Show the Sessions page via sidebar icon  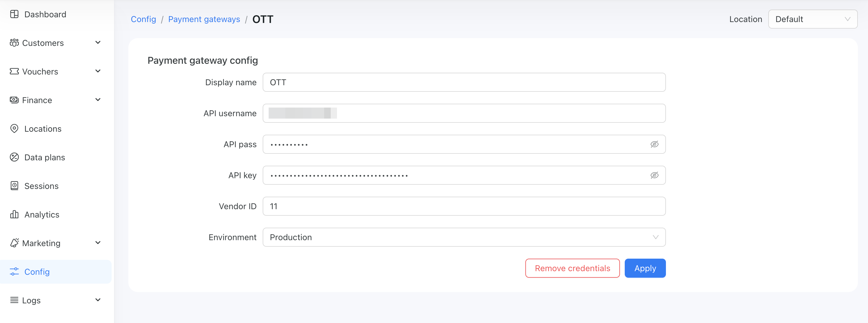14,186
